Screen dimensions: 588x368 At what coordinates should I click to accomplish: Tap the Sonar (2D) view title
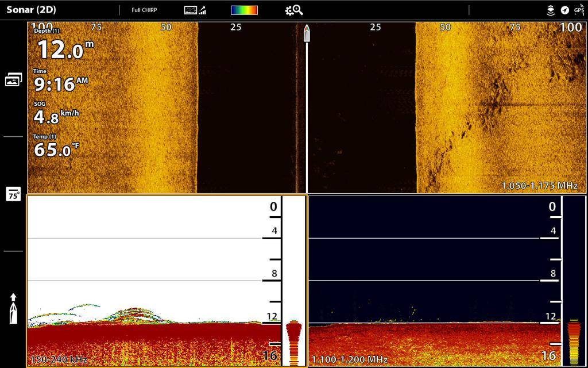32,10
